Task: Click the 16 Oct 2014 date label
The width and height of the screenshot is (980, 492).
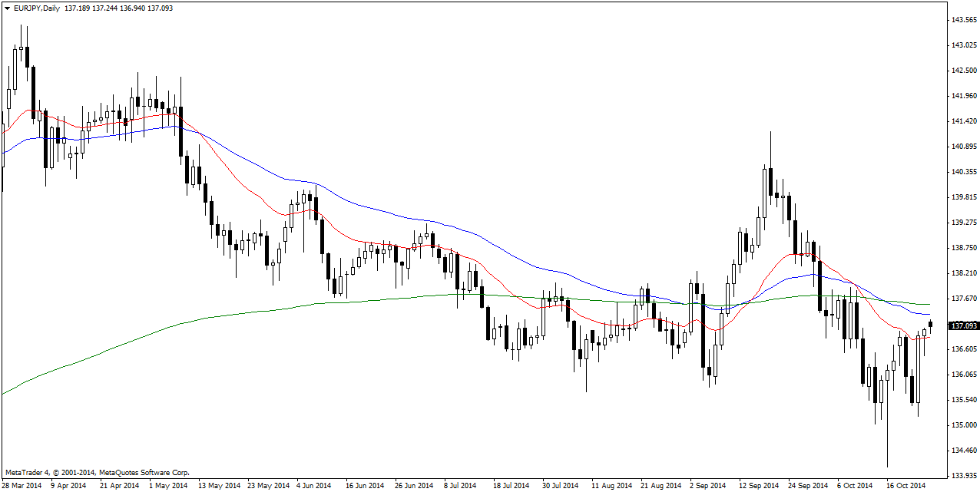Action: [x=906, y=485]
